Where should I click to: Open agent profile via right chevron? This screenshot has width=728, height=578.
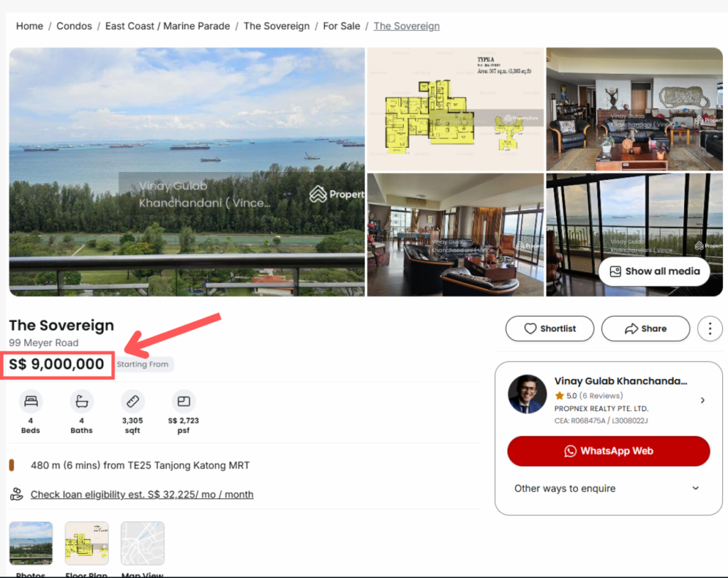(702, 400)
